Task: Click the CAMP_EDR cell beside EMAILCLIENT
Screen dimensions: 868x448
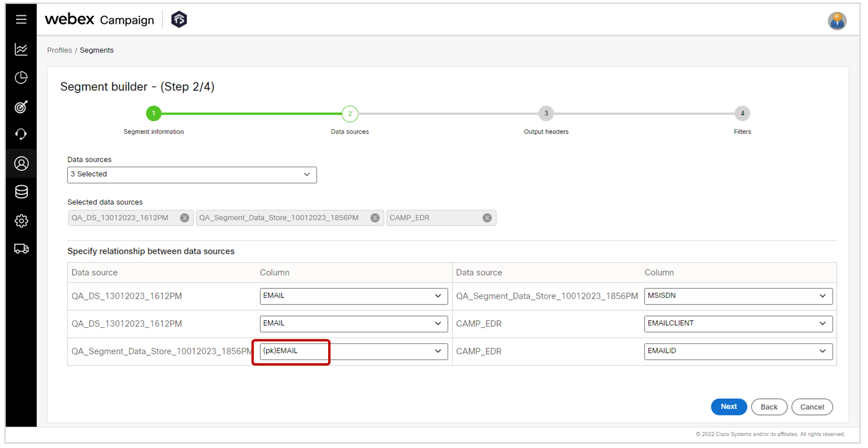Action: pyautogui.click(x=479, y=324)
